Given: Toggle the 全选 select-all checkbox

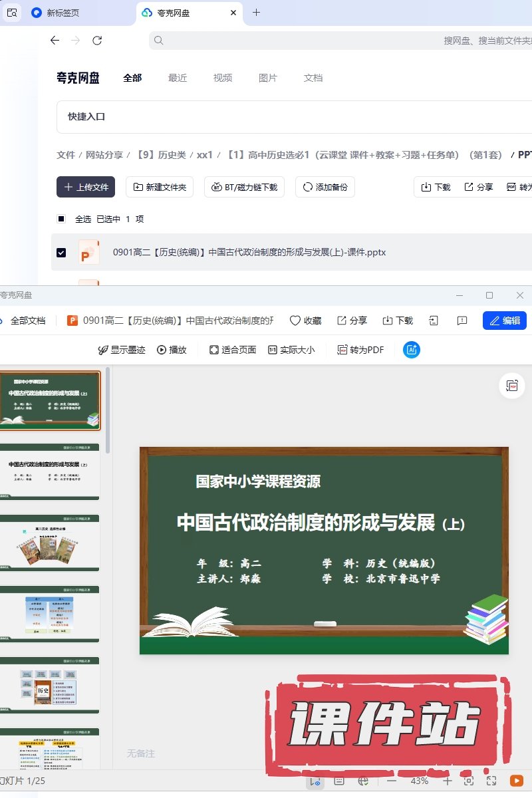Looking at the screenshot, I should (61, 219).
